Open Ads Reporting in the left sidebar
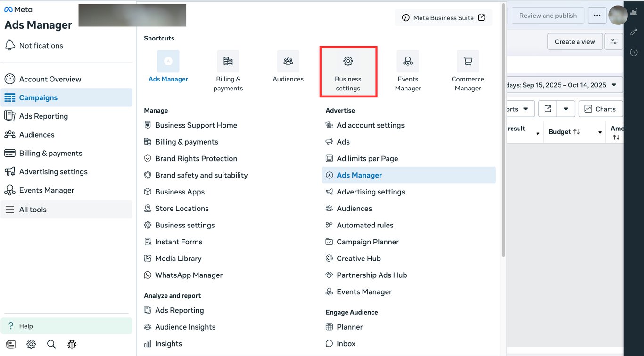644x356 pixels. click(x=66, y=116)
